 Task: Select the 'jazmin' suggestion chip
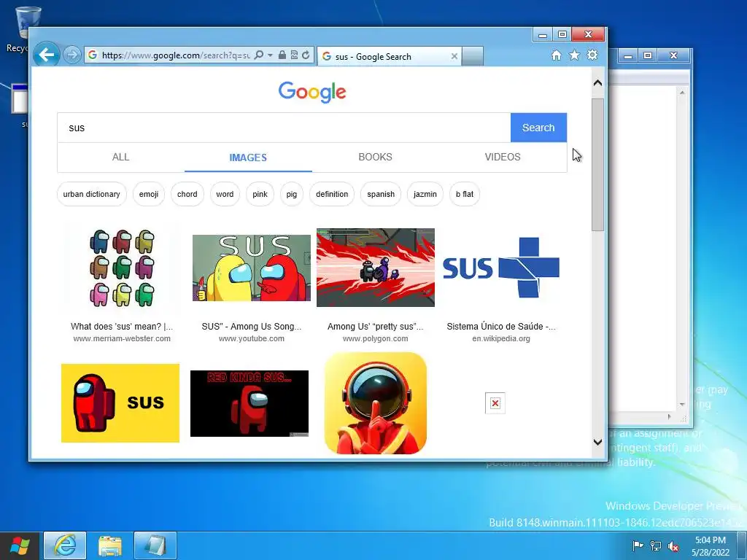[x=425, y=194]
